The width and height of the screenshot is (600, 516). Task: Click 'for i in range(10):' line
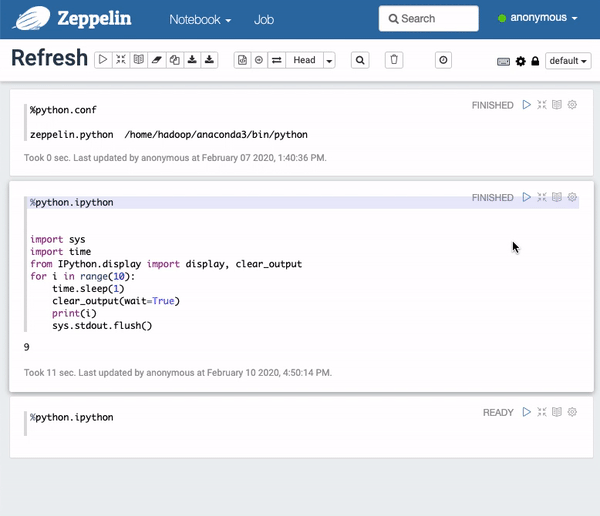[83, 276]
